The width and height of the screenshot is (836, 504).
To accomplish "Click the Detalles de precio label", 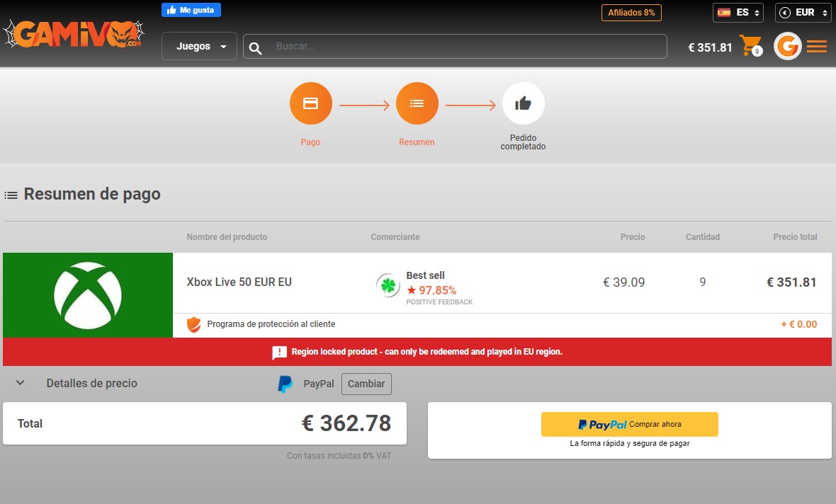I will coord(91,383).
